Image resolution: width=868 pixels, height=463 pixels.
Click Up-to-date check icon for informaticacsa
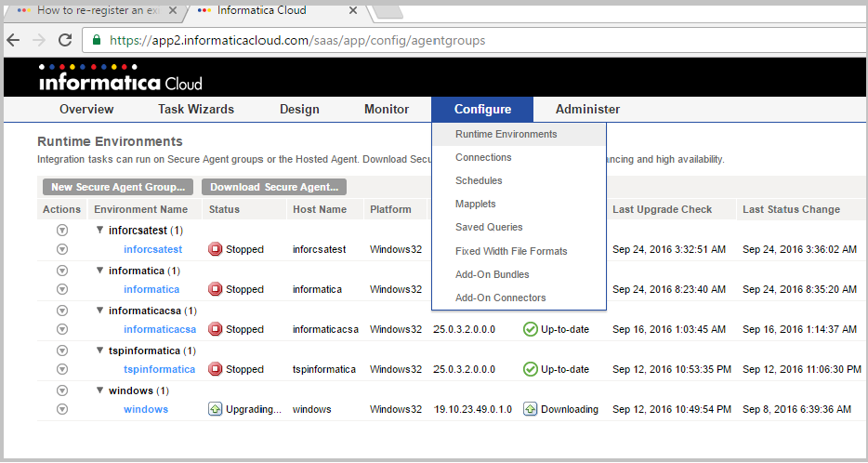coord(531,329)
